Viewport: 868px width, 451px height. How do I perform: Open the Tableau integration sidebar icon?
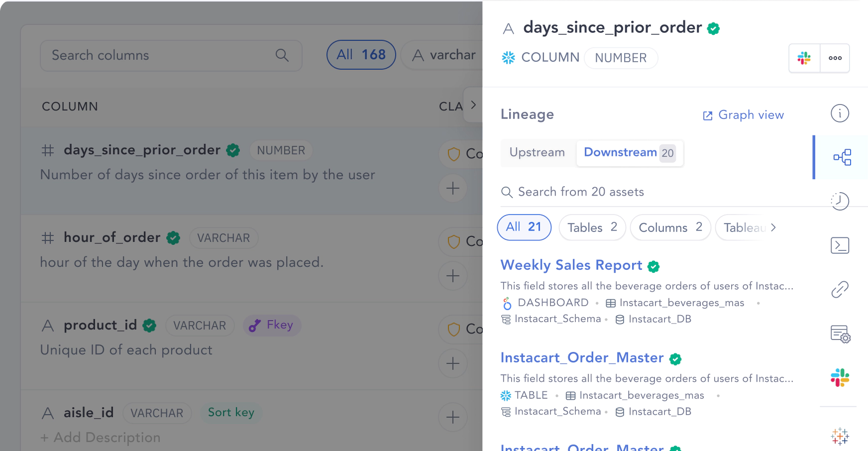pyautogui.click(x=840, y=436)
